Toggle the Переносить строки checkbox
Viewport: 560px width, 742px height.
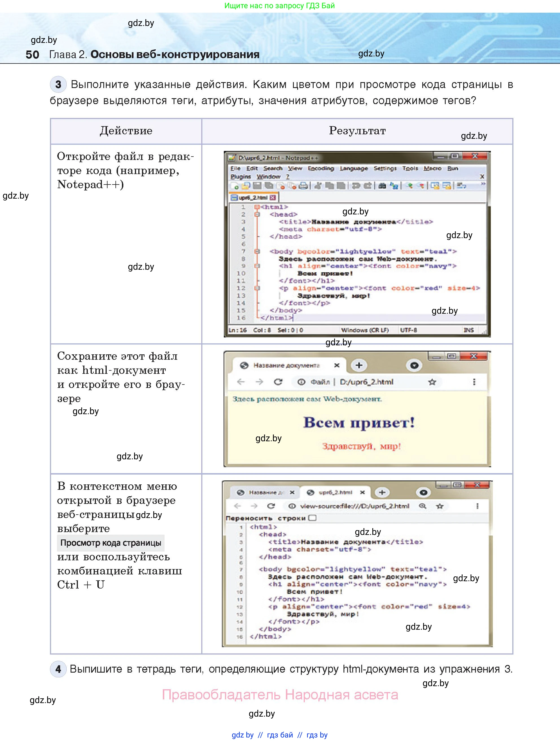point(312,518)
